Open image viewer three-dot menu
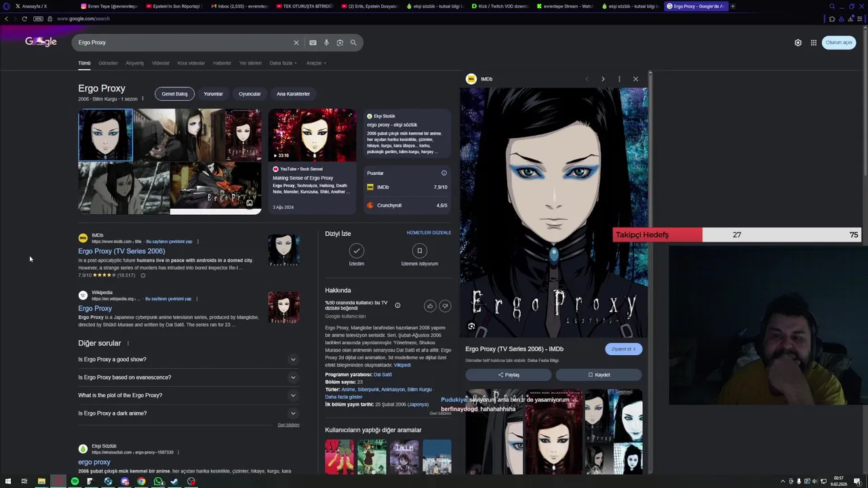Image resolution: width=868 pixels, height=488 pixels. pos(619,79)
